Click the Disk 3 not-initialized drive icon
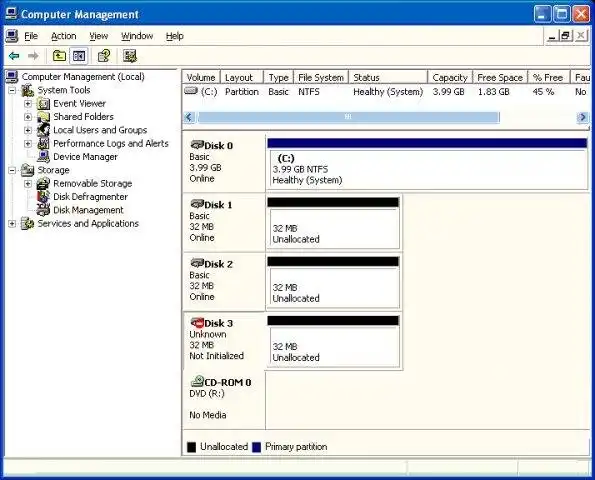The height and width of the screenshot is (480, 595). (x=197, y=323)
